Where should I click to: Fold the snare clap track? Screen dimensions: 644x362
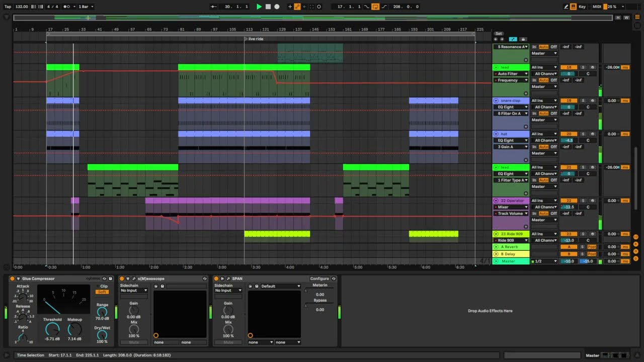pos(496,101)
